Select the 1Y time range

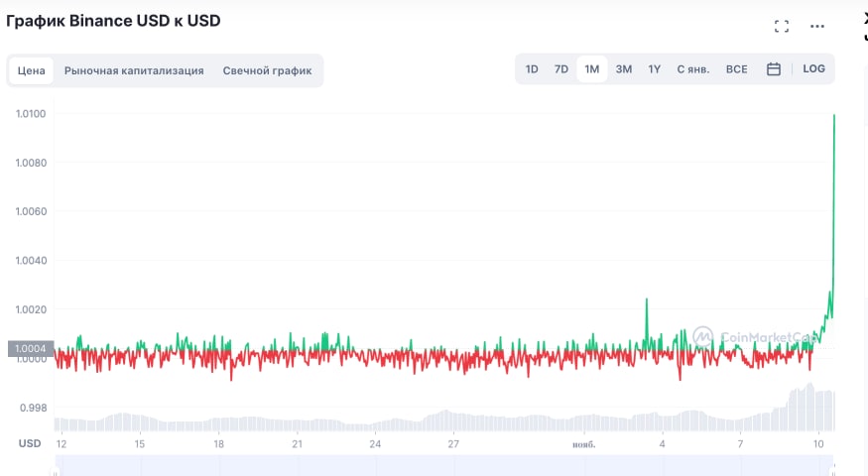pyautogui.click(x=655, y=69)
